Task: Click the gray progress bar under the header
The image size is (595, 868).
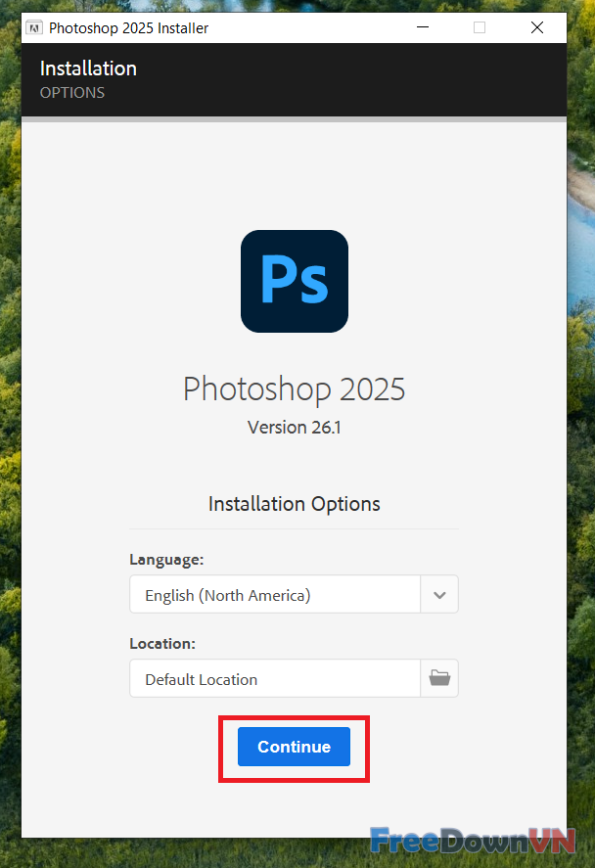Action: (294, 119)
